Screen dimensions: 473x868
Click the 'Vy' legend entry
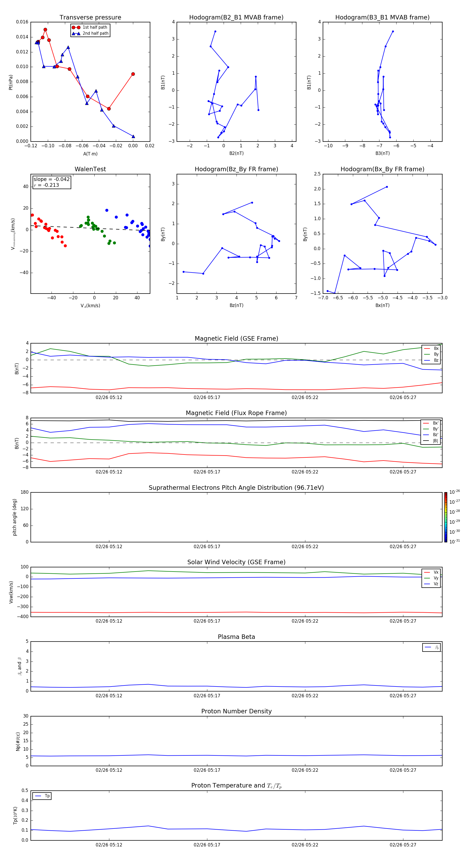coord(431,578)
